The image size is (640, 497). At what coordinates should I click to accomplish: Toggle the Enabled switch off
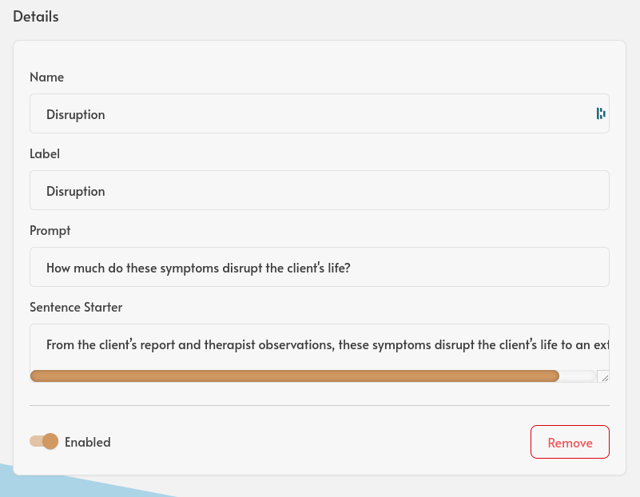pos(44,442)
